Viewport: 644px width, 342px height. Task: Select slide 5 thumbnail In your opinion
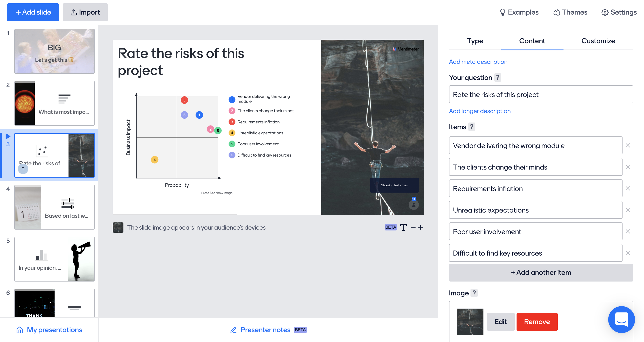[55, 259]
